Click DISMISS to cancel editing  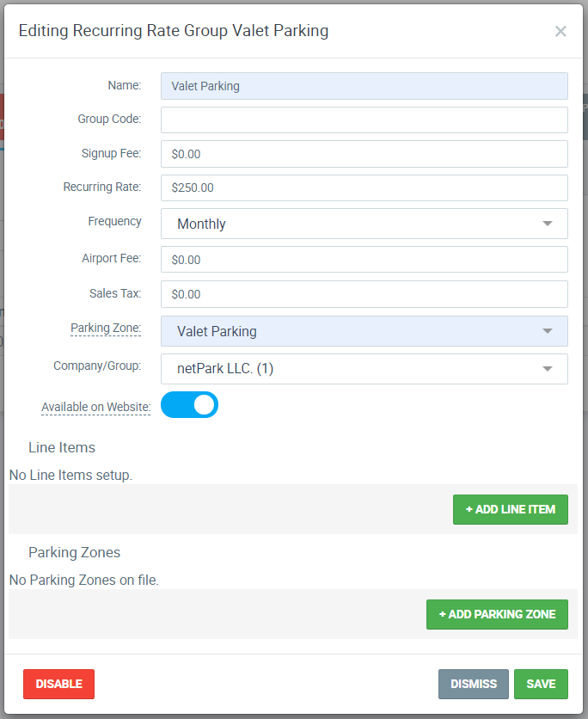click(x=473, y=684)
